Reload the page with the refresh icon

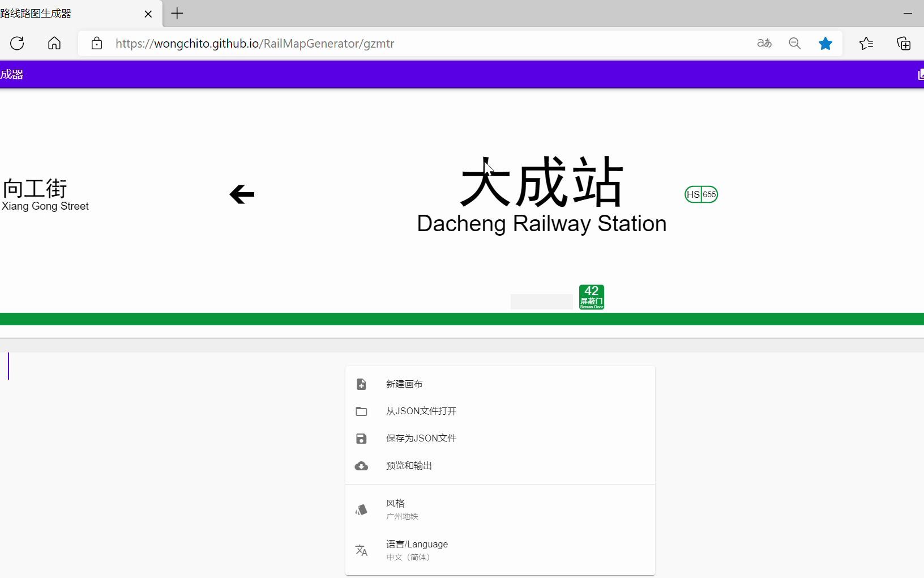pos(17,44)
